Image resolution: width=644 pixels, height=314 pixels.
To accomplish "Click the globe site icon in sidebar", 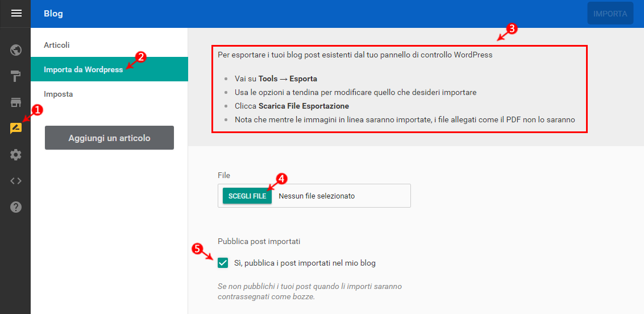I will coord(16,50).
